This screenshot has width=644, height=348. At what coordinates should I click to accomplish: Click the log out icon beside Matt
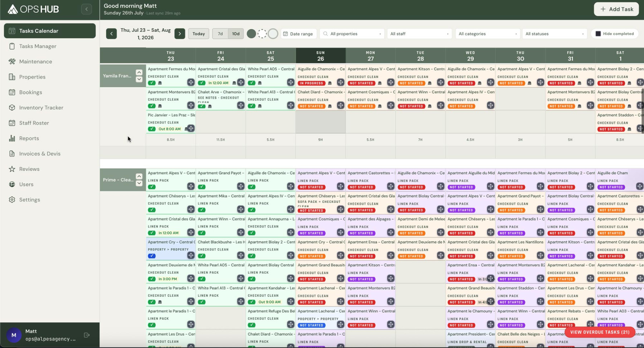87,335
